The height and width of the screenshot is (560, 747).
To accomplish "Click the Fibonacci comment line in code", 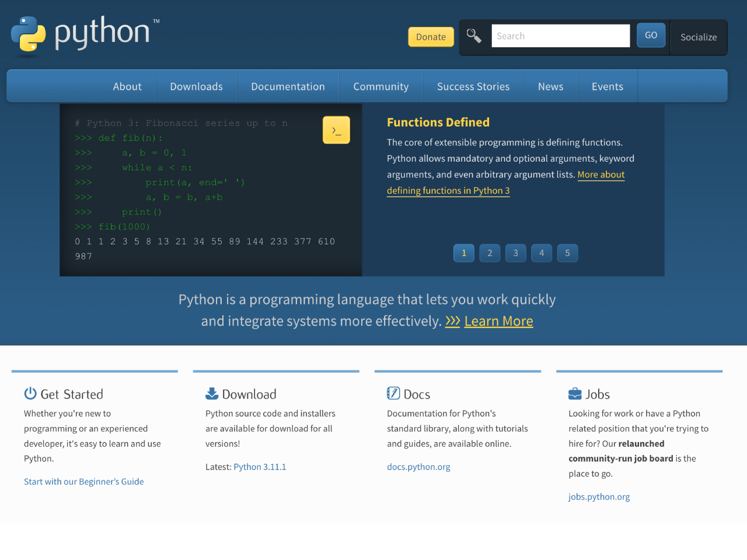I will 181,124.
